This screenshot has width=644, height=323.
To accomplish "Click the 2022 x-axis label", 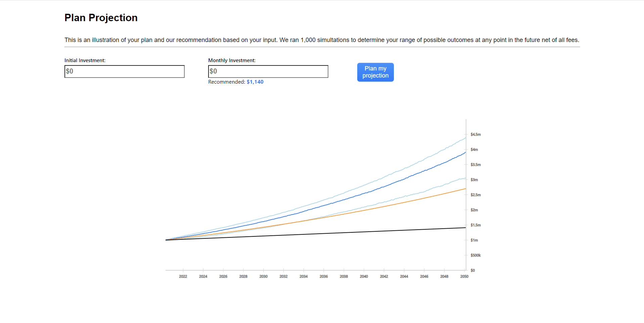I will coord(183,276).
